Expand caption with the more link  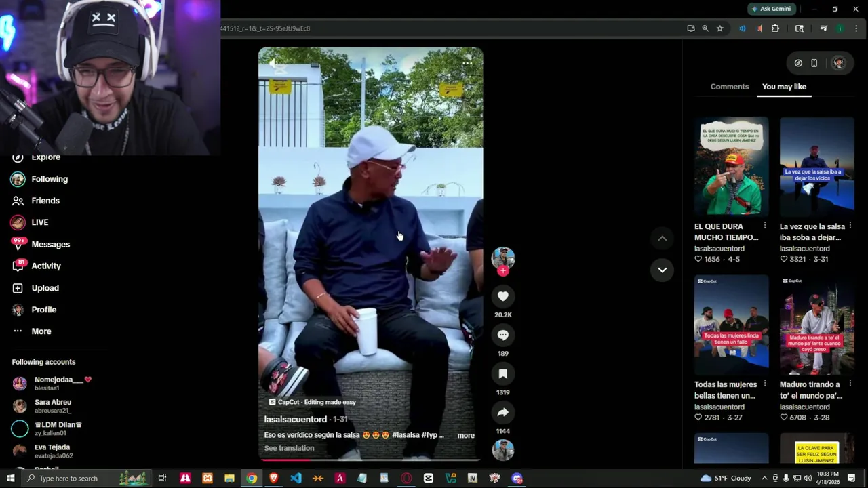(x=466, y=435)
